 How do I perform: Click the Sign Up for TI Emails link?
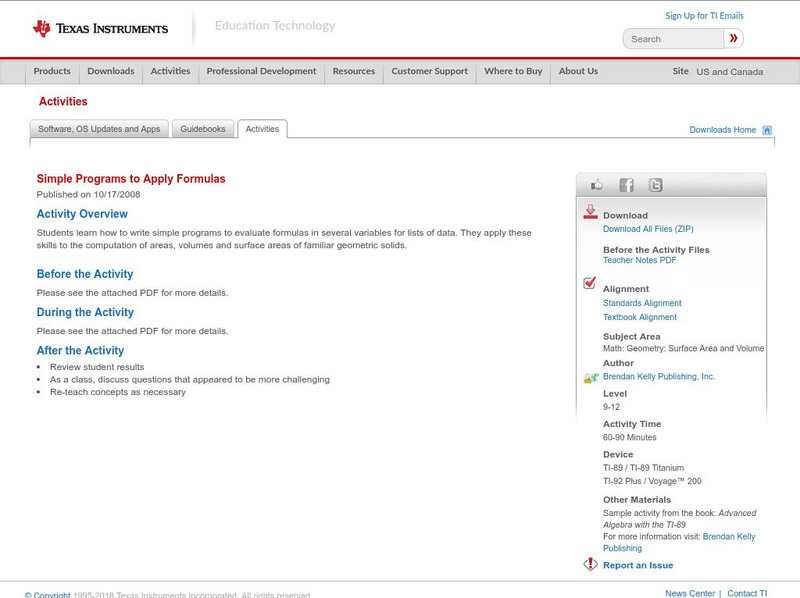click(x=704, y=16)
